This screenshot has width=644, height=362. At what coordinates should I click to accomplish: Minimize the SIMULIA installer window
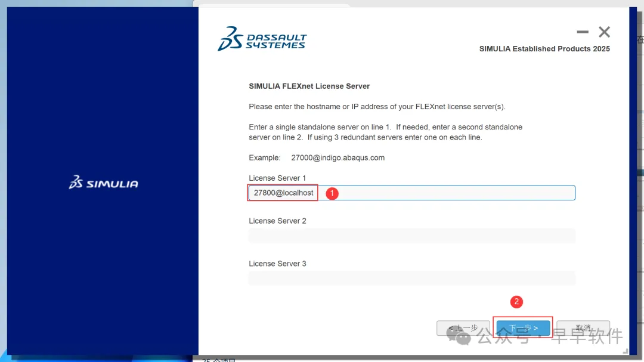click(583, 32)
